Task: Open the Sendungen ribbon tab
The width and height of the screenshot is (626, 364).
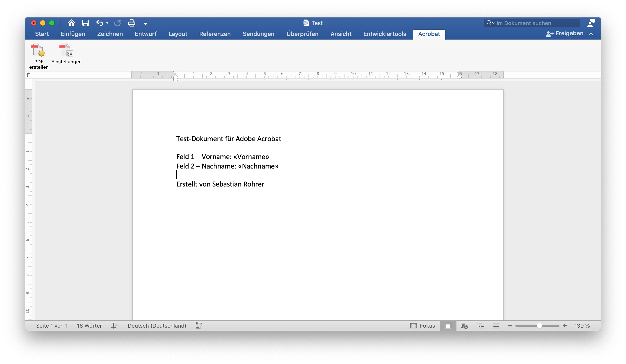Action: [x=258, y=34]
